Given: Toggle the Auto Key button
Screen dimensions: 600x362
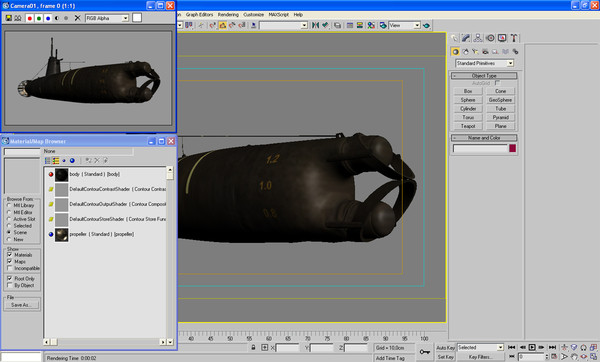Looking at the screenshot, I should pyautogui.click(x=445, y=347).
